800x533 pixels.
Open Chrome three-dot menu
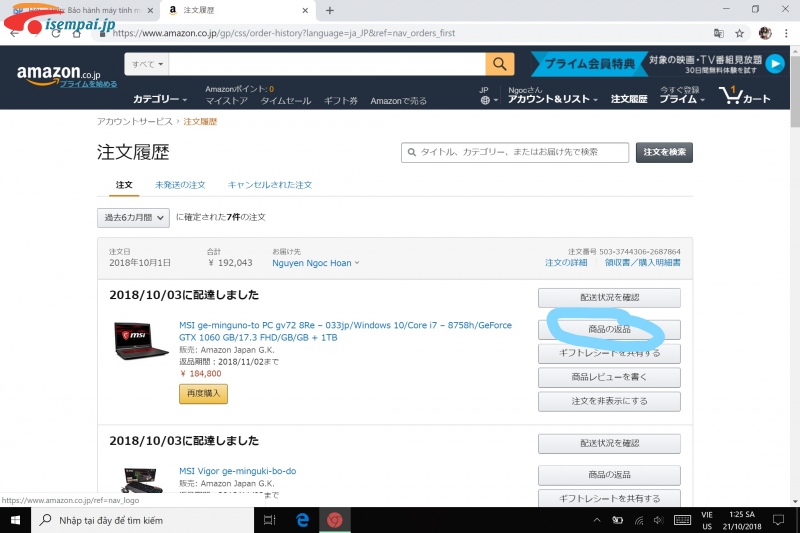(x=786, y=33)
